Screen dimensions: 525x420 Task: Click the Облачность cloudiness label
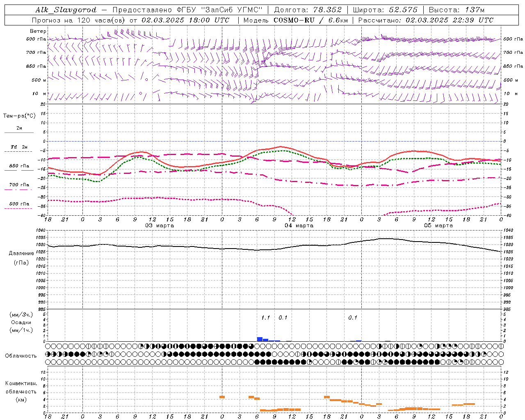[21, 356]
